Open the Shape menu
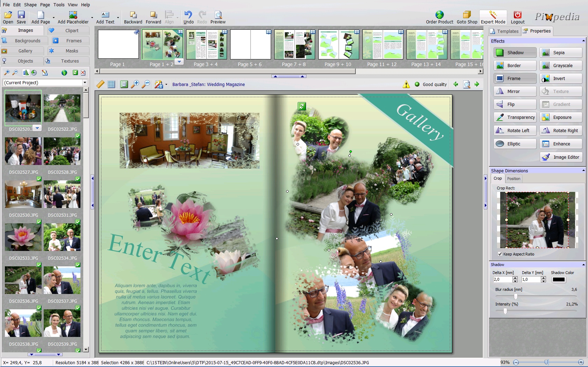 pyautogui.click(x=30, y=5)
